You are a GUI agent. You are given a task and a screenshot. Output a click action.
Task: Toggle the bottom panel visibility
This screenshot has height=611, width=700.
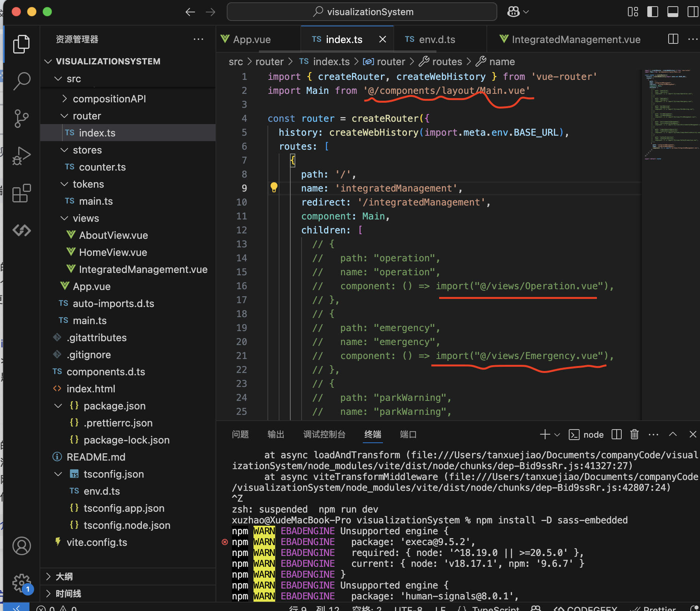click(x=672, y=12)
